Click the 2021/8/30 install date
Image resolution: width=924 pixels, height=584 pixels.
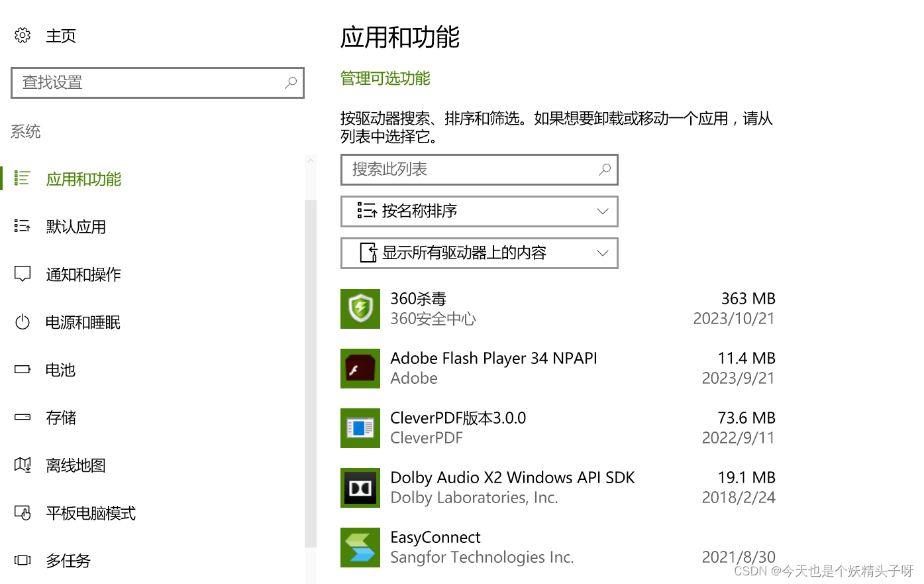(x=739, y=557)
